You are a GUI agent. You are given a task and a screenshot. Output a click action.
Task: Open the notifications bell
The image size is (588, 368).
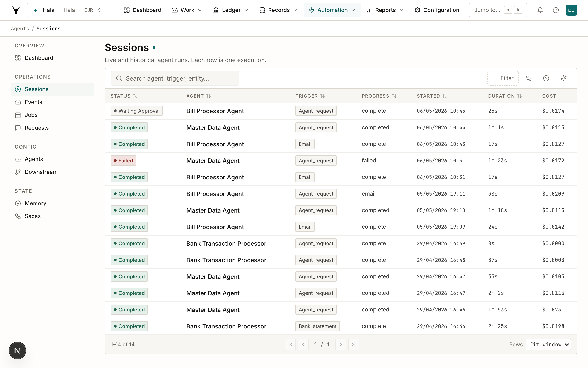click(x=540, y=10)
